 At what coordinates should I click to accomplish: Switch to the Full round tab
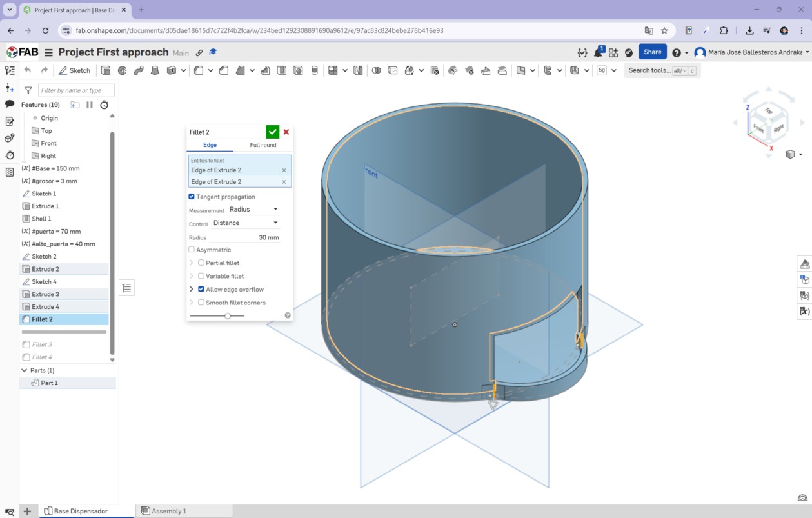(x=262, y=145)
